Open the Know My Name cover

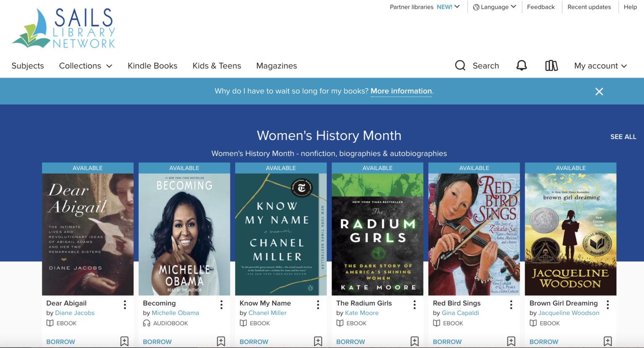tap(281, 235)
